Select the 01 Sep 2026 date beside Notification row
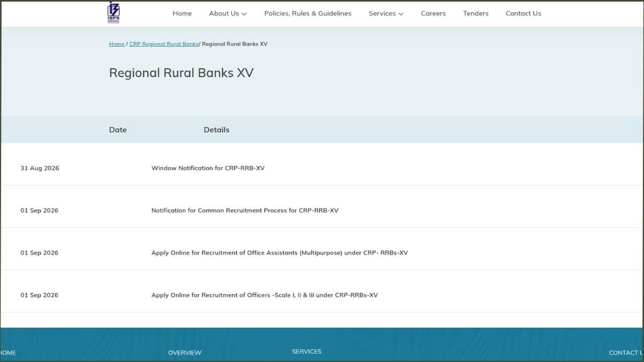 pos(40,211)
